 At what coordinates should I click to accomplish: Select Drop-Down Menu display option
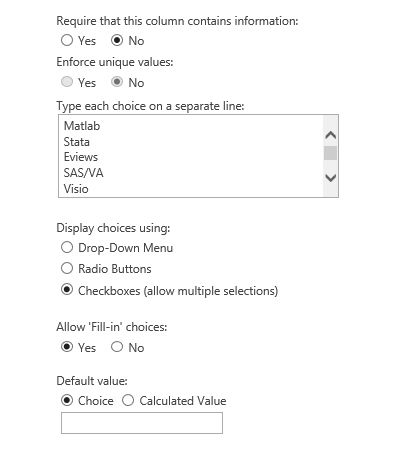pos(67,247)
